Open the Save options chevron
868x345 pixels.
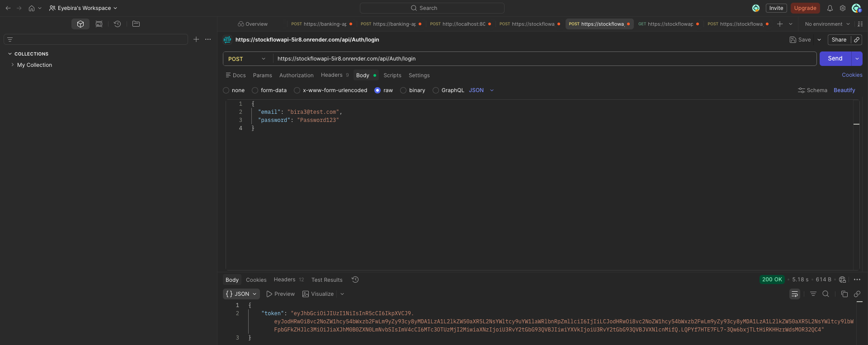point(819,40)
